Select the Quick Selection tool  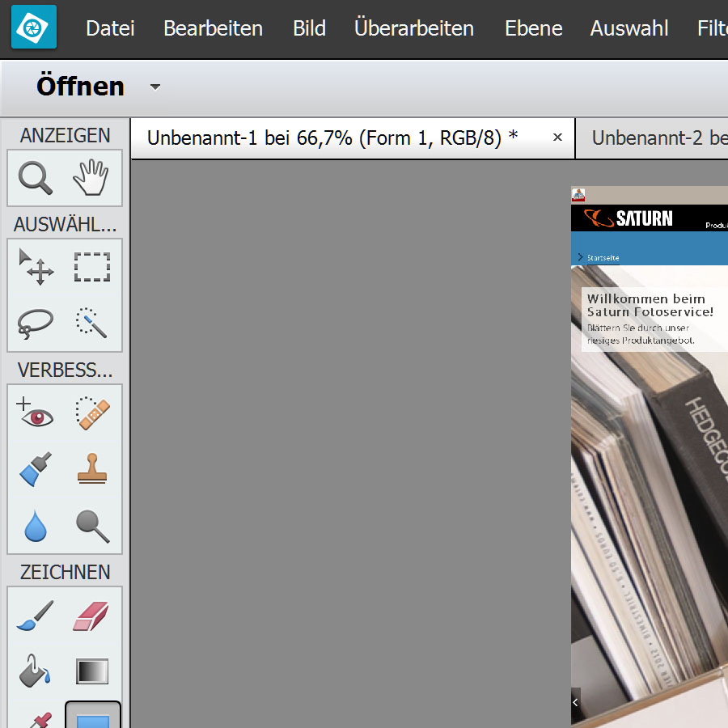point(91,323)
